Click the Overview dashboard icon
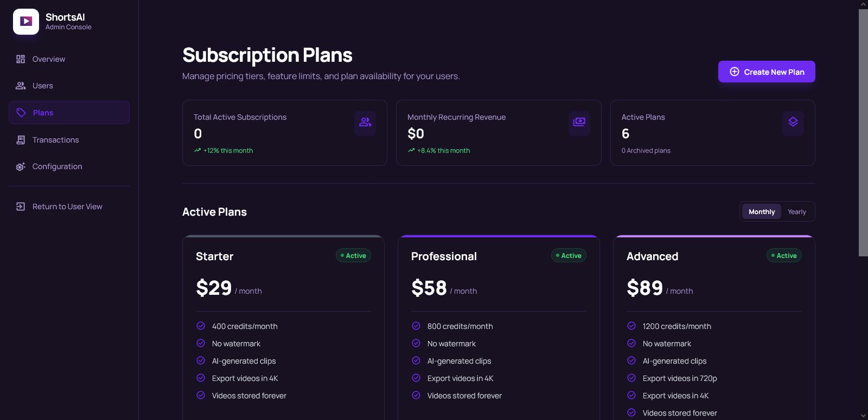The height and width of the screenshot is (420, 868). (x=21, y=59)
